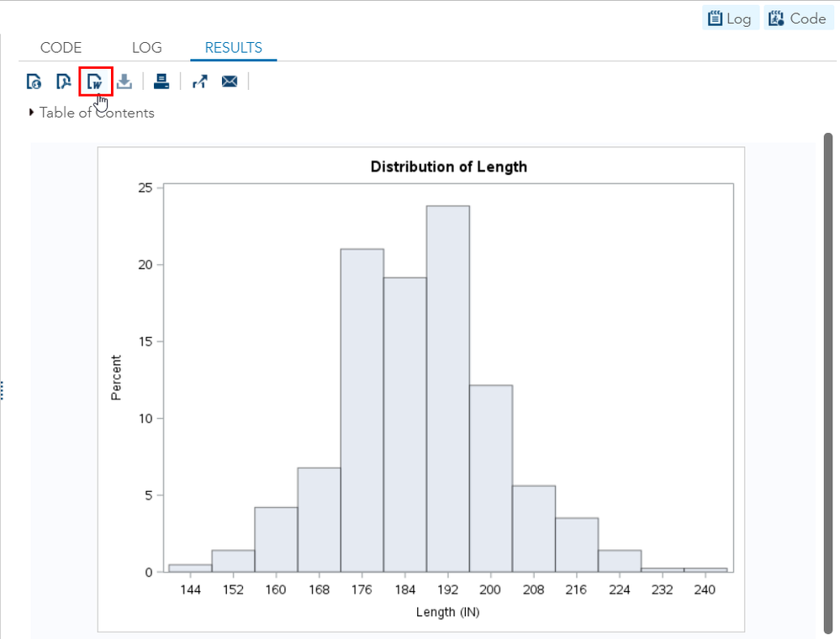Click the Length (IN) axis label
840x639 pixels.
tap(448, 612)
